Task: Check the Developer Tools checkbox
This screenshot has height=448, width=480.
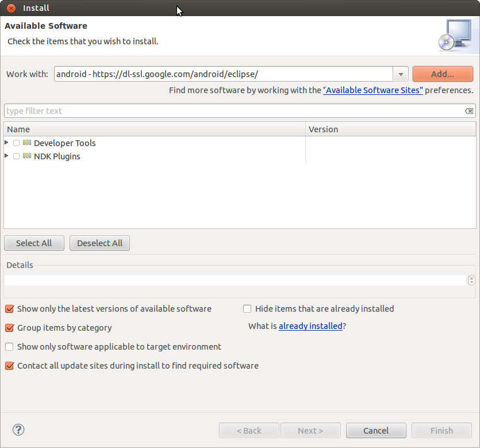Action: coord(16,143)
